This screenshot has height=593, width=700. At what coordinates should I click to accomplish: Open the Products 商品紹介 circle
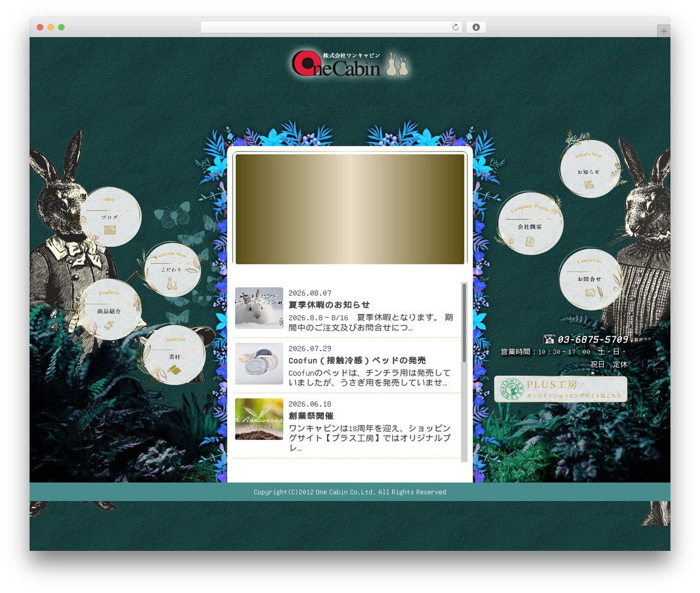pos(109,310)
